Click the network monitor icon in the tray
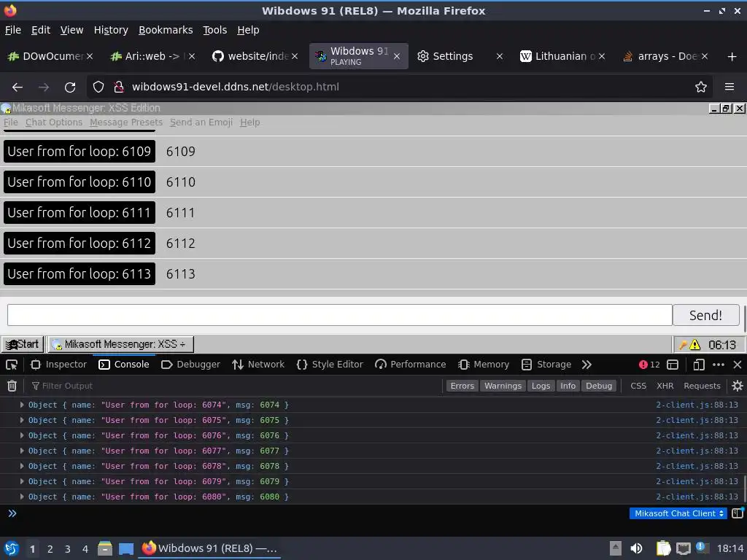Viewport: 747px width, 560px height. (x=683, y=549)
